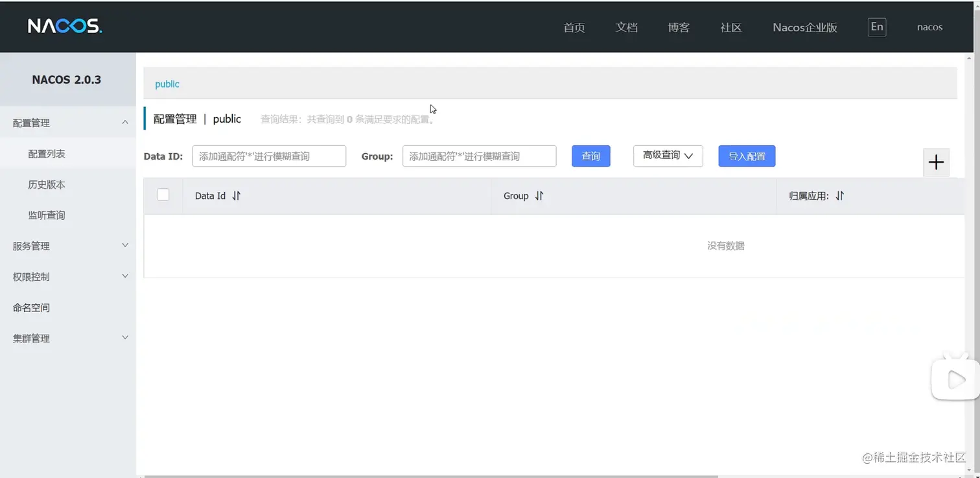Viewport: 980px width, 478px height.
Task: Select the public namespace tab
Action: click(167, 84)
